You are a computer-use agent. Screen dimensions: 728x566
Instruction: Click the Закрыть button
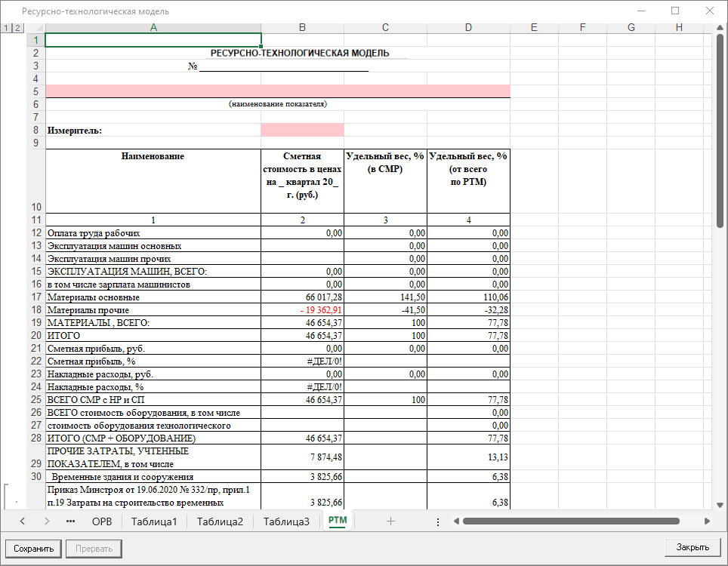[x=693, y=548]
